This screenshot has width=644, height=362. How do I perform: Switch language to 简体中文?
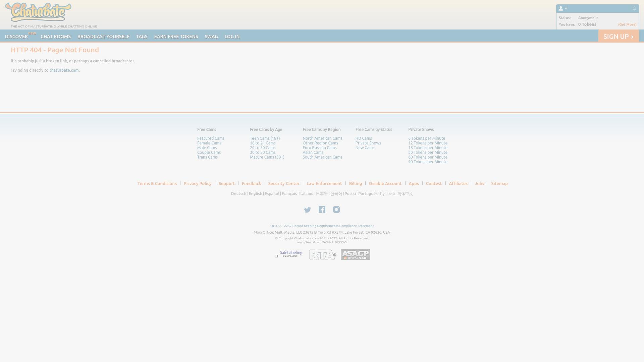[405, 194]
